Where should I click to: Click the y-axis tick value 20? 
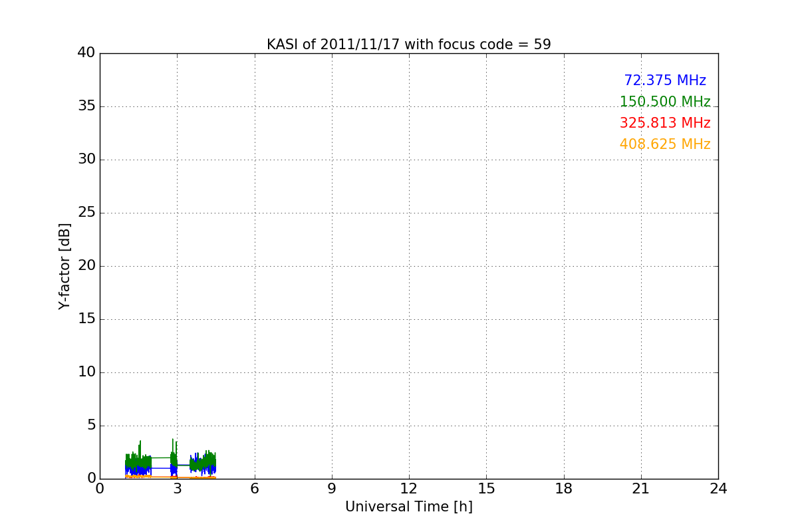pyautogui.click(x=86, y=266)
